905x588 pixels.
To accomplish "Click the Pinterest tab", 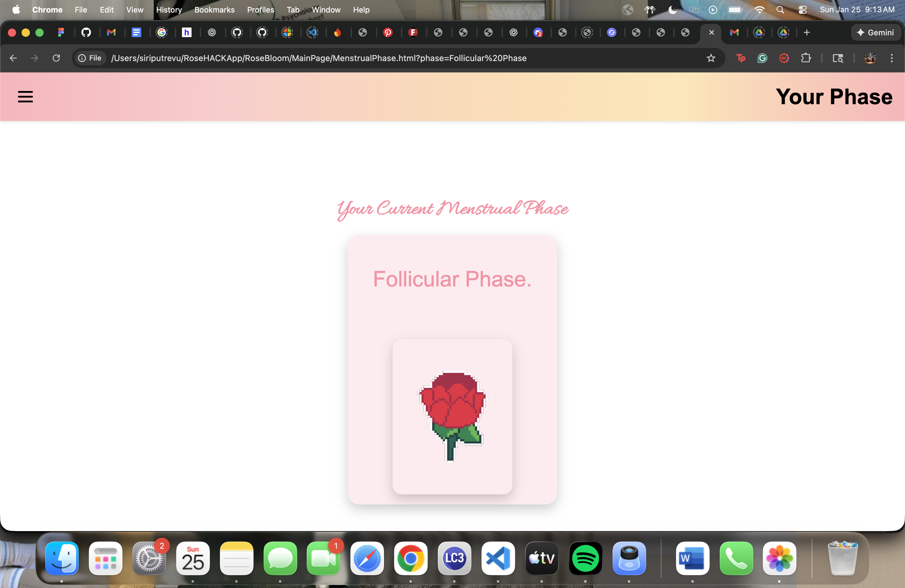I will 388,33.
